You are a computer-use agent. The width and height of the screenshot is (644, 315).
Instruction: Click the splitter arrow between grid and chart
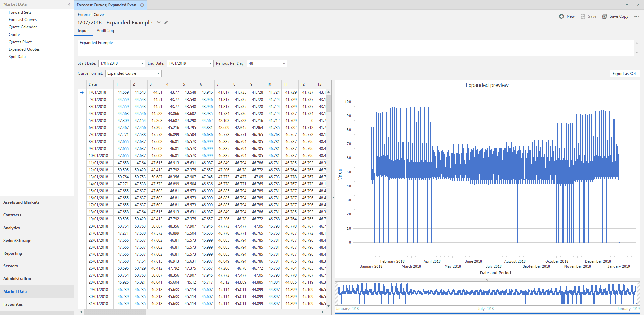[x=333, y=197]
